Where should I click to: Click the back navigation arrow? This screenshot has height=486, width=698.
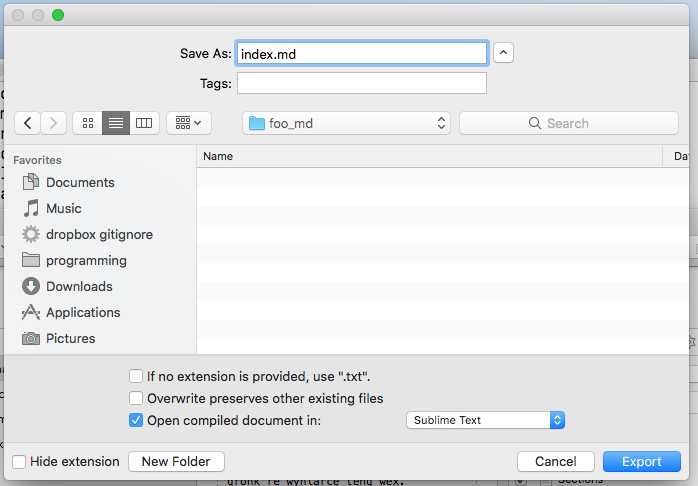[x=27, y=123]
